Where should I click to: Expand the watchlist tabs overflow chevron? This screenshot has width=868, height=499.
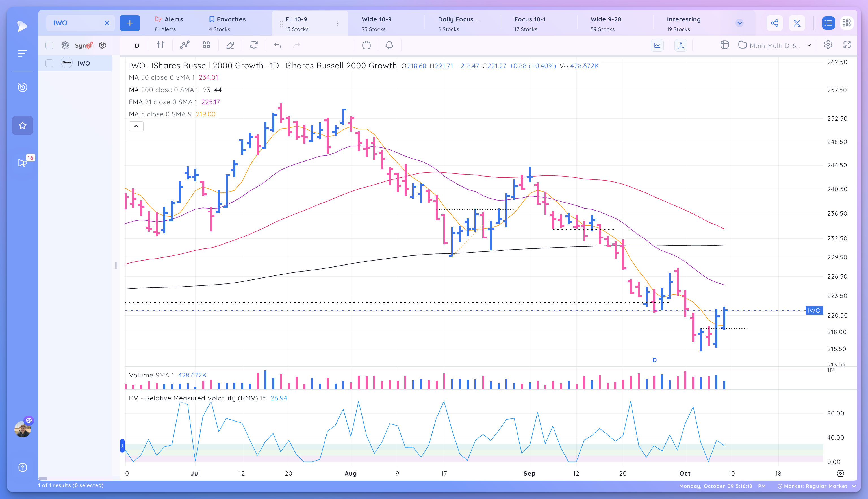pos(739,23)
